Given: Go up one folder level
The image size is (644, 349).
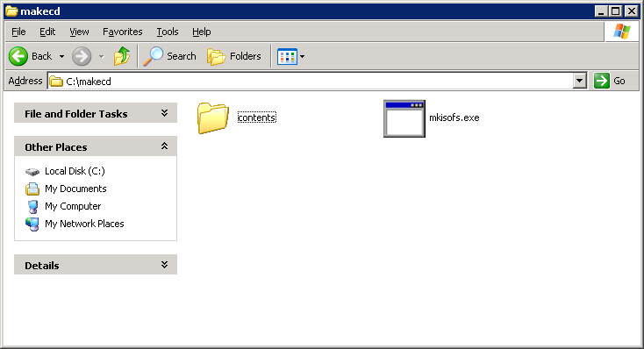Looking at the screenshot, I should click(122, 56).
